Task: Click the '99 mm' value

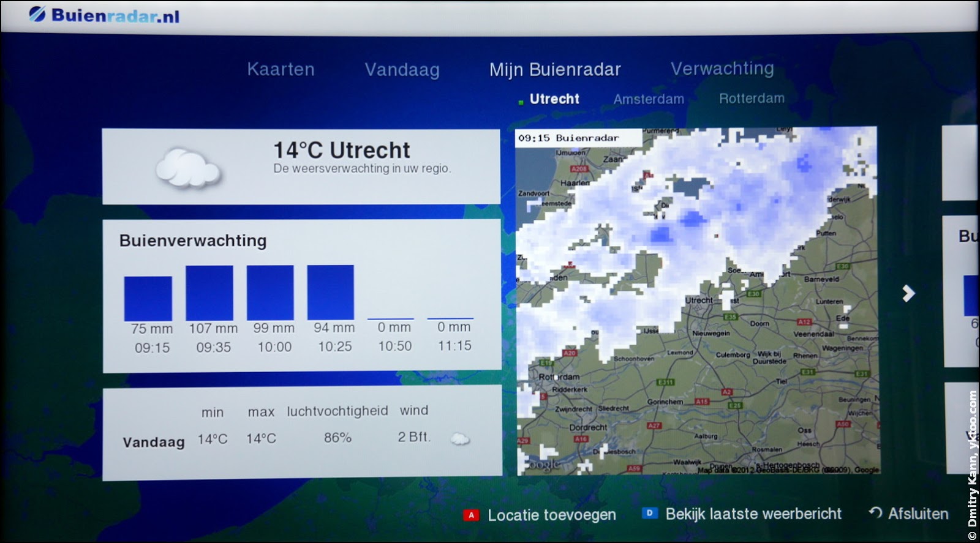Action: (274, 328)
